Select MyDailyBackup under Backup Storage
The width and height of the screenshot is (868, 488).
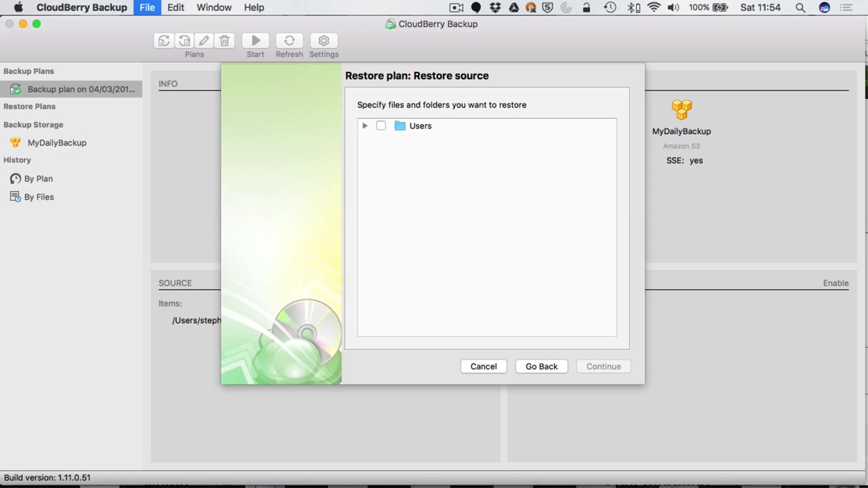click(x=57, y=142)
